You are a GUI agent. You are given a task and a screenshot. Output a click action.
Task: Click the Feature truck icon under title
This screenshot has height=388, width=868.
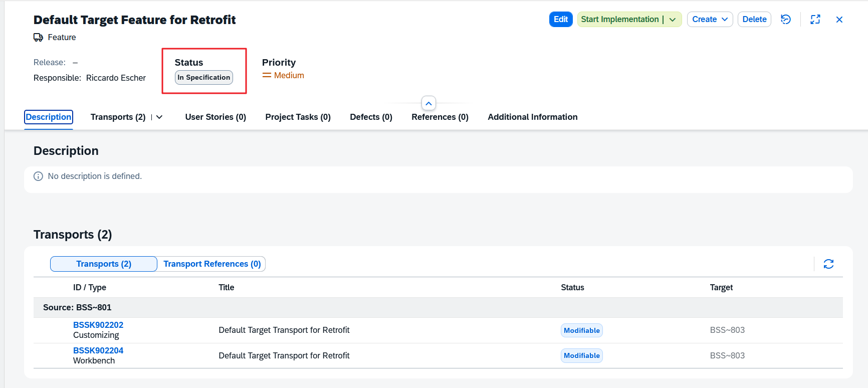(38, 38)
